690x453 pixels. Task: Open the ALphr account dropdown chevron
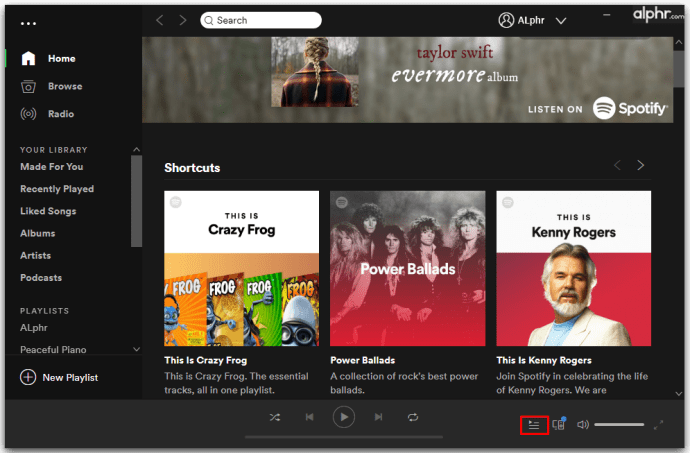(561, 21)
